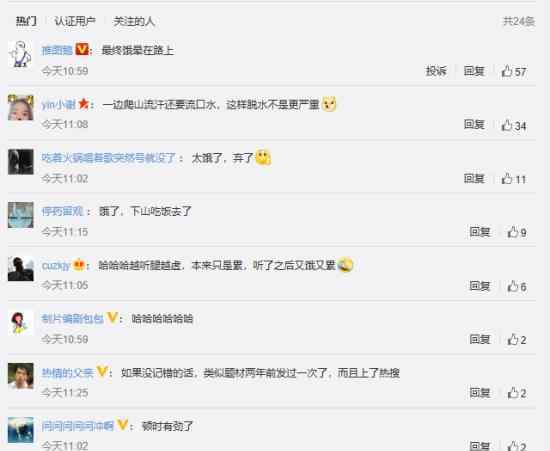Open yin小谢's profile via username
The height and width of the screenshot is (451, 550).
tap(59, 105)
